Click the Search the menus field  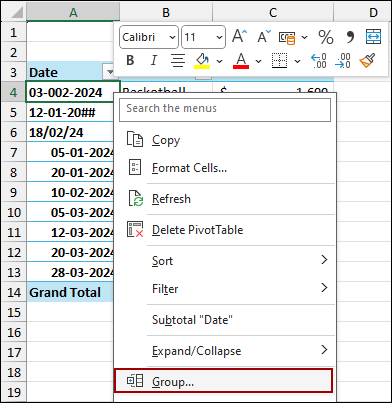click(225, 110)
